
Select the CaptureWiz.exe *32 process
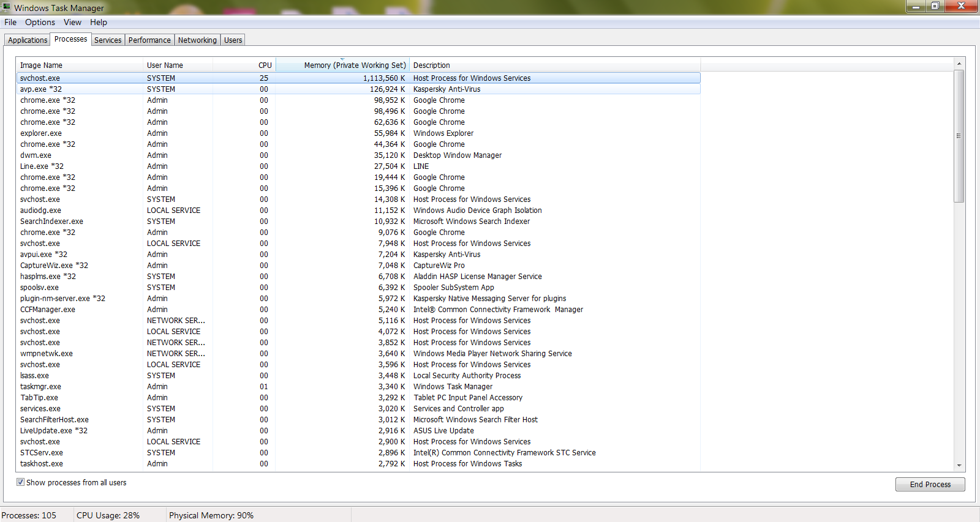[x=358, y=265]
